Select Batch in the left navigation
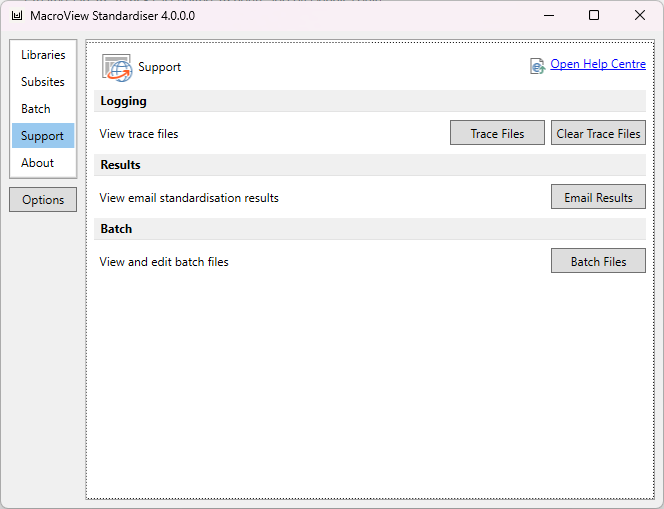This screenshot has width=664, height=509. click(43, 109)
